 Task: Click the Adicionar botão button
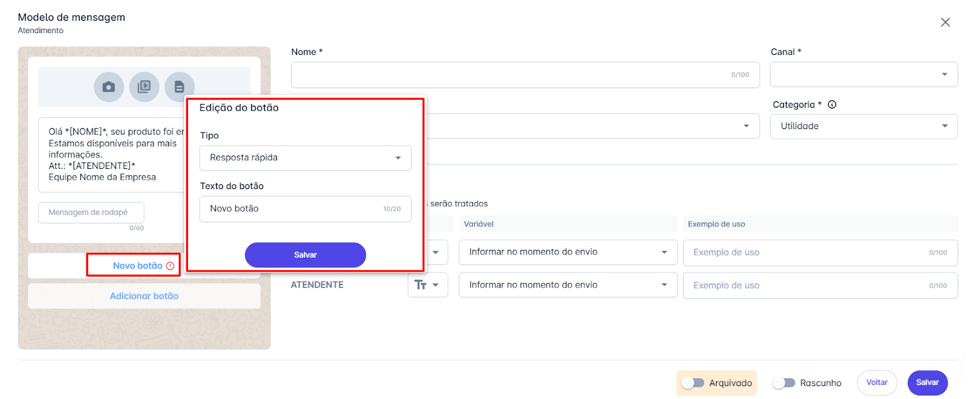point(144,296)
